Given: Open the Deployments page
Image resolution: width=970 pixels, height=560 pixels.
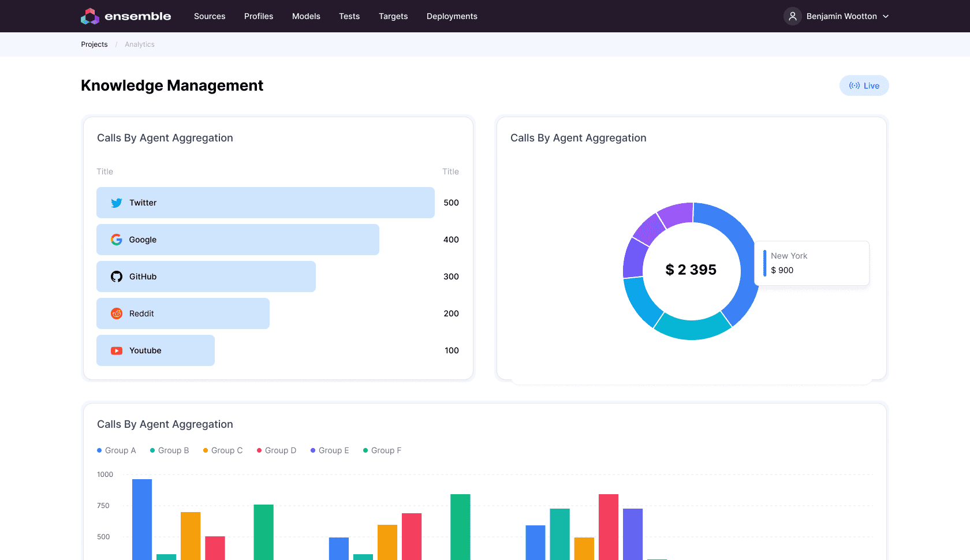Looking at the screenshot, I should (x=452, y=16).
